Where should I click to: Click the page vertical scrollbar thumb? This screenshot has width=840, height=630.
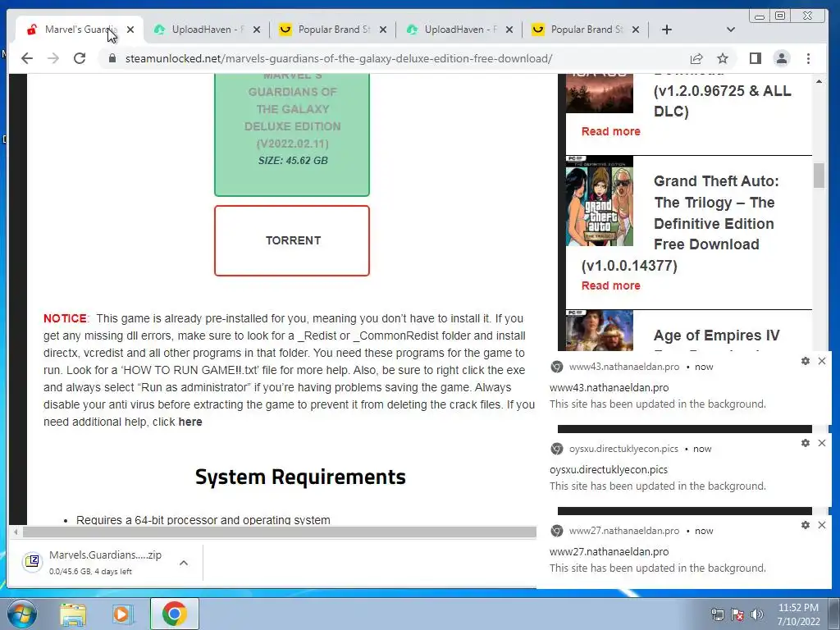click(x=819, y=176)
